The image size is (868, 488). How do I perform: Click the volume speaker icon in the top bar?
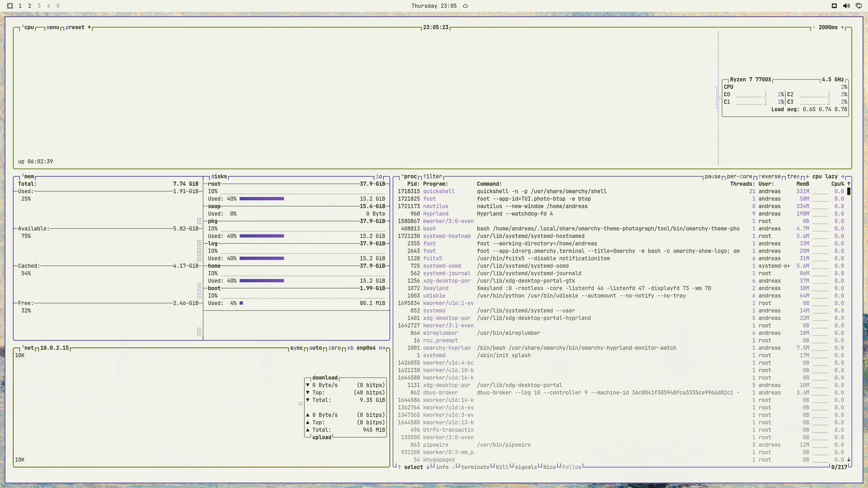(846, 6)
